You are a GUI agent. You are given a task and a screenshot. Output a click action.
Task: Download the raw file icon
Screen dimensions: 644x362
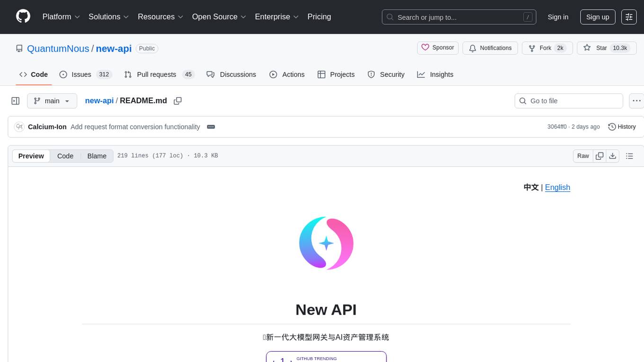pos(613,156)
